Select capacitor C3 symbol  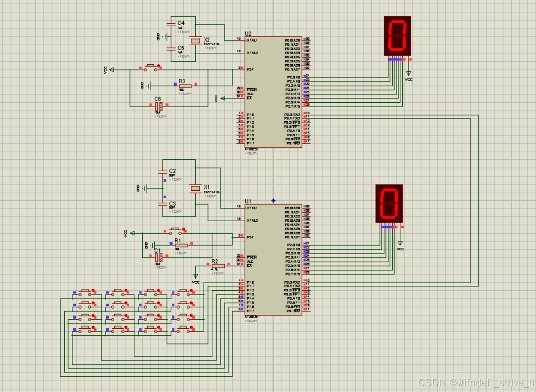coord(163,204)
